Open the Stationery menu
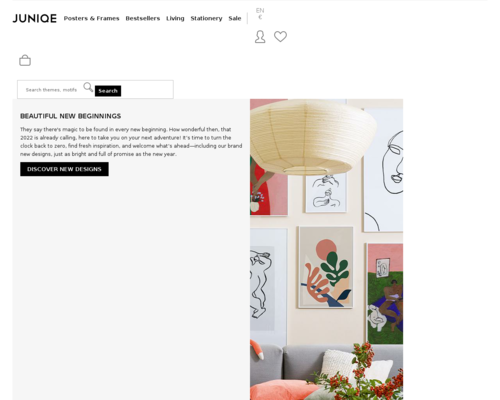The height and width of the screenshot is (400, 500). (206, 18)
